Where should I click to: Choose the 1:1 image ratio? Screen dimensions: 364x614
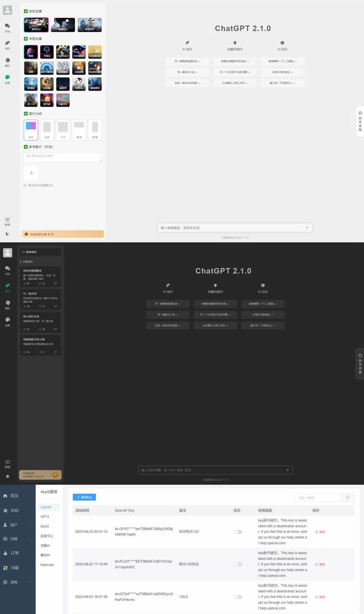(63, 130)
